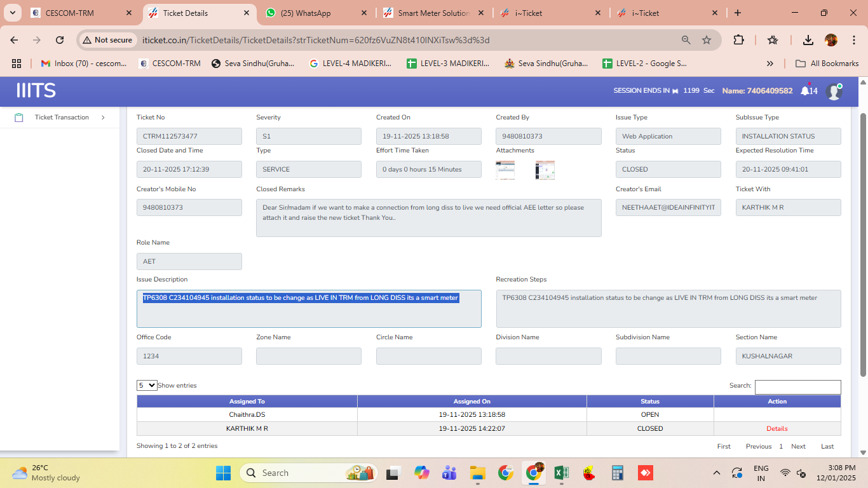The width and height of the screenshot is (868, 488).
Task: Open the Chrome profile avatar in the toolbar
Action: [x=831, y=40]
